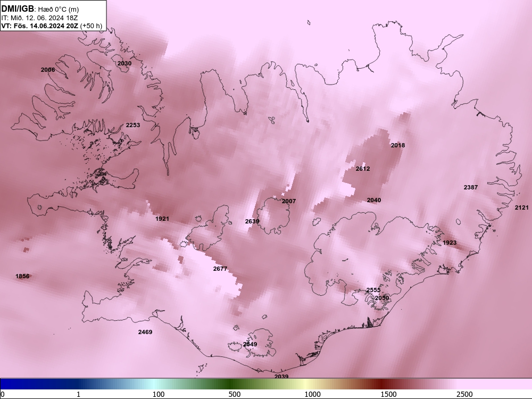Click the 2007 value by the glacier outline
The width and height of the screenshot is (532, 399).
coord(289,201)
